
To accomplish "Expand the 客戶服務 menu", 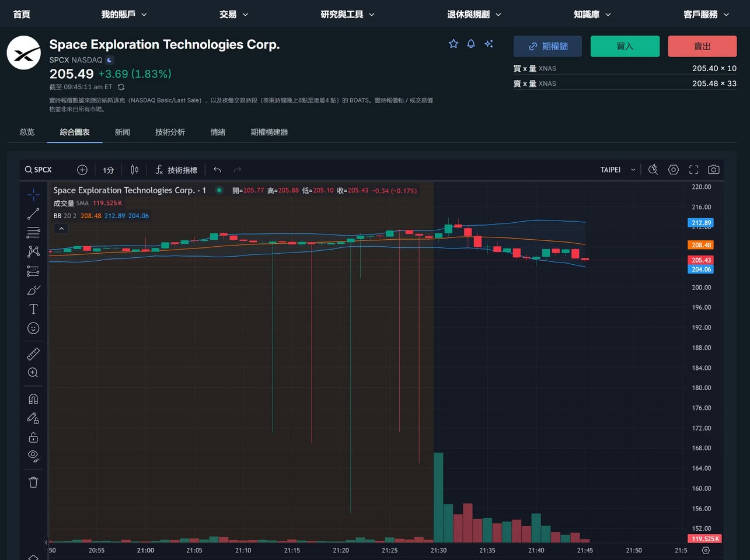I will tap(706, 14).
